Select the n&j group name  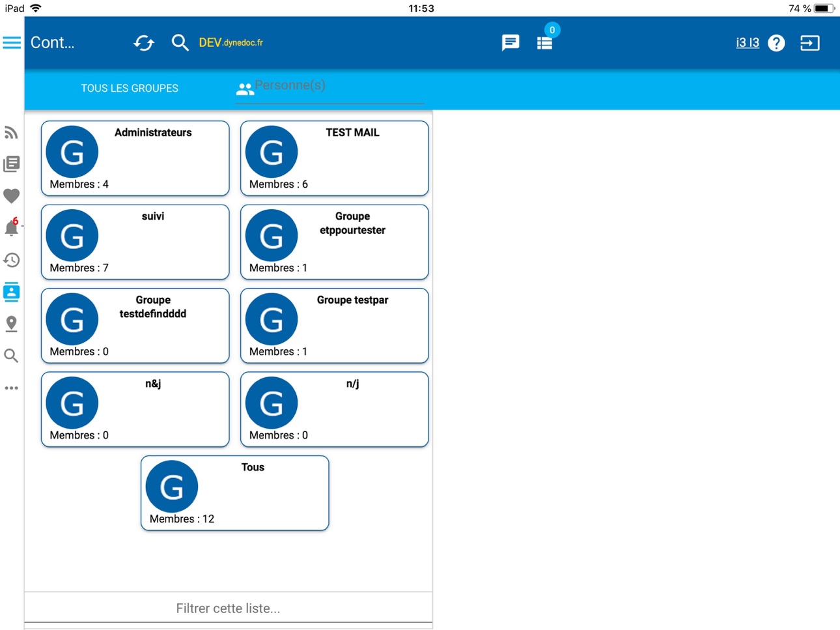coord(153,384)
